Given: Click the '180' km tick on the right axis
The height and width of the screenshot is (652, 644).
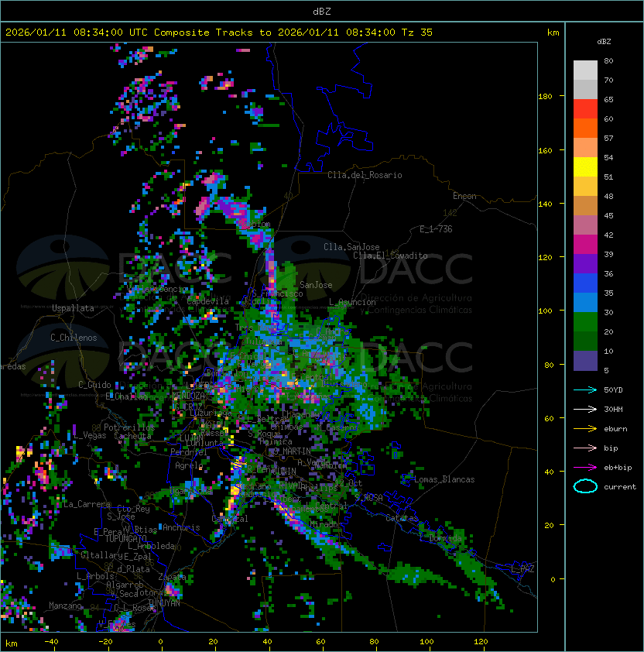Looking at the screenshot, I should [546, 97].
